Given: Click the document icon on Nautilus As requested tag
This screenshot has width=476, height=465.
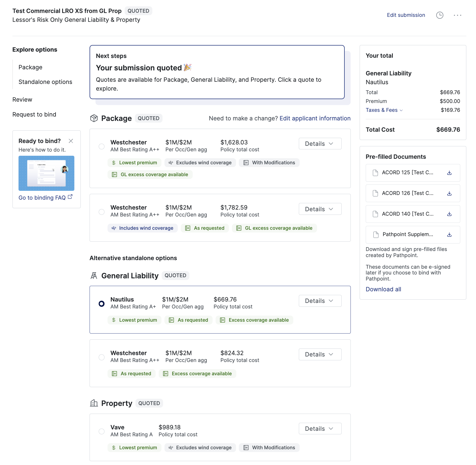Looking at the screenshot, I should point(171,320).
